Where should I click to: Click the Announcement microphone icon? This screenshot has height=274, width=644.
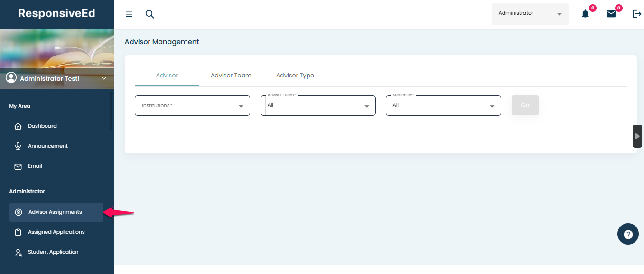pyautogui.click(x=18, y=146)
